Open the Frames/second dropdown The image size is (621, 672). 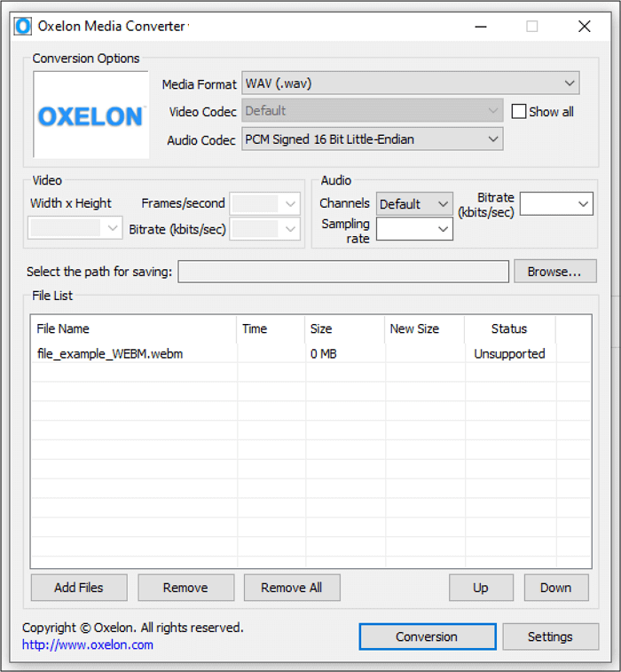[264, 203]
